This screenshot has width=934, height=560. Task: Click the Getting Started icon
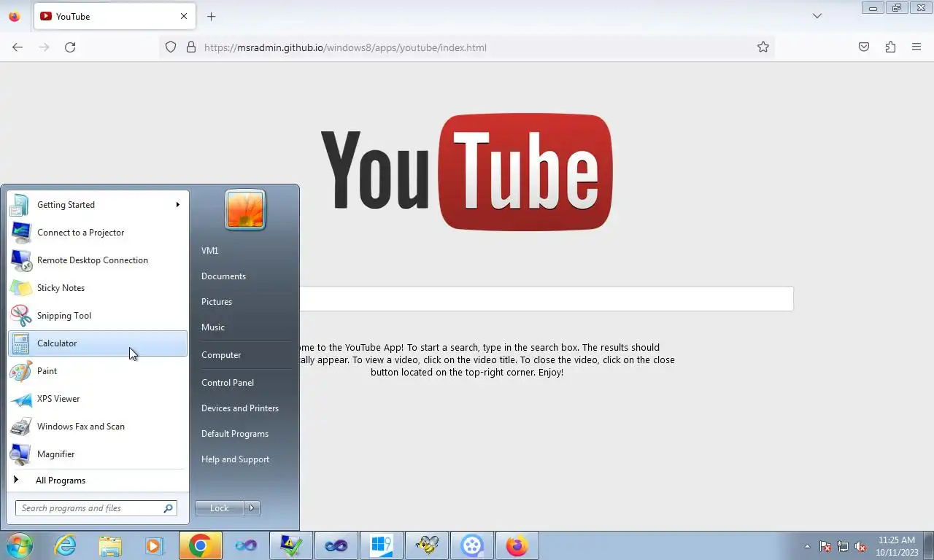[x=20, y=205]
